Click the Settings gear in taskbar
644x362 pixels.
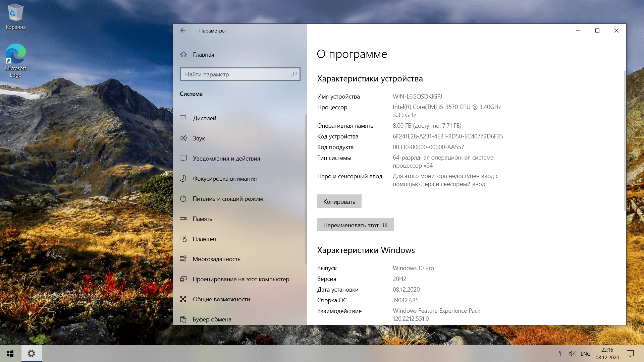point(32,354)
